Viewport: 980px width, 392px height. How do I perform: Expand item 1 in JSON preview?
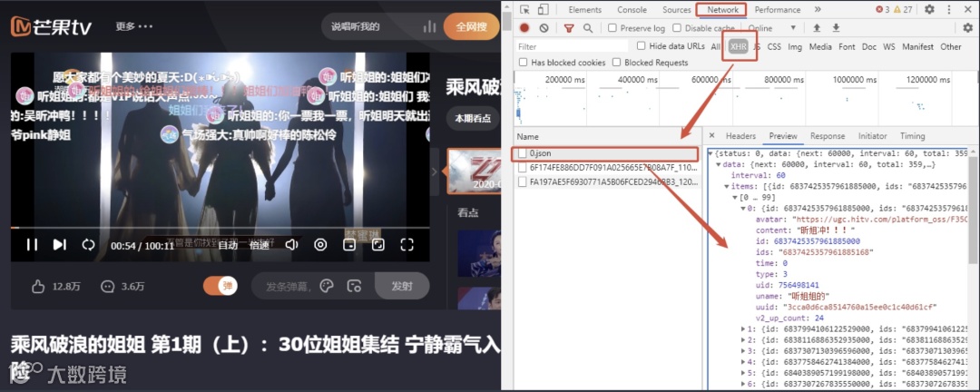(743, 328)
